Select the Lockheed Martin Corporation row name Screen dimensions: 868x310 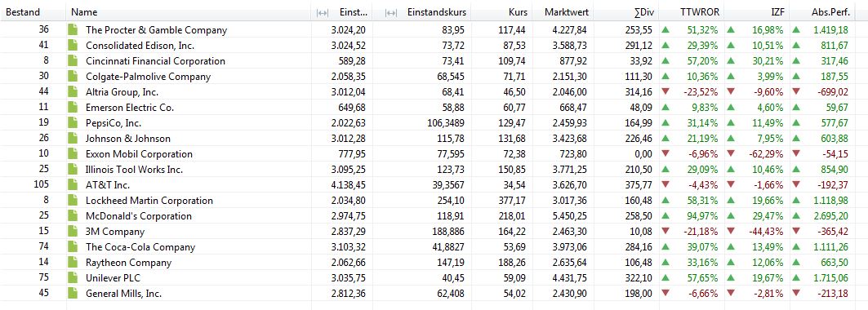(x=149, y=201)
